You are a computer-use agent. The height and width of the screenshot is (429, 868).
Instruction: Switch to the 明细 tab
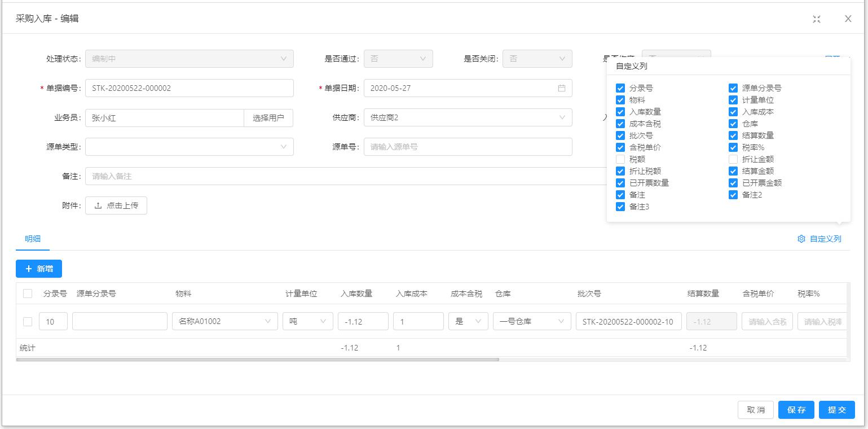point(33,239)
